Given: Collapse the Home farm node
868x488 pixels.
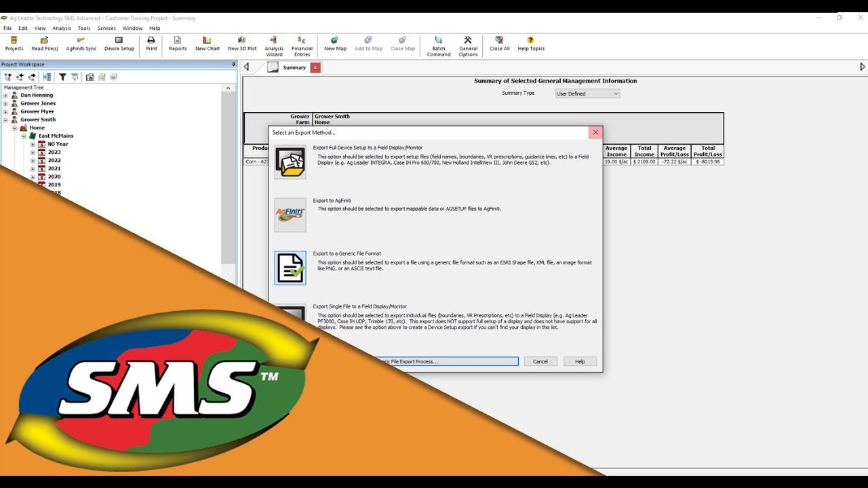Looking at the screenshot, I should pos(14,128).
